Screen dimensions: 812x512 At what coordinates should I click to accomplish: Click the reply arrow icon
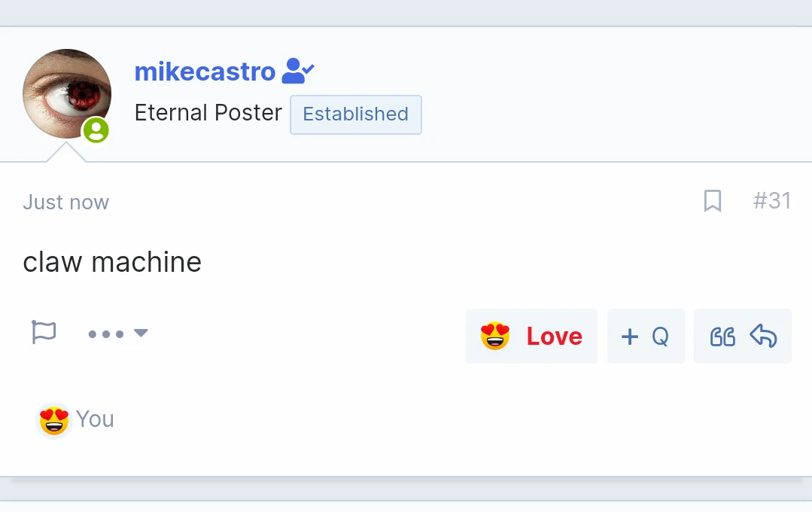pyautogui.click(x=763, y=336)
